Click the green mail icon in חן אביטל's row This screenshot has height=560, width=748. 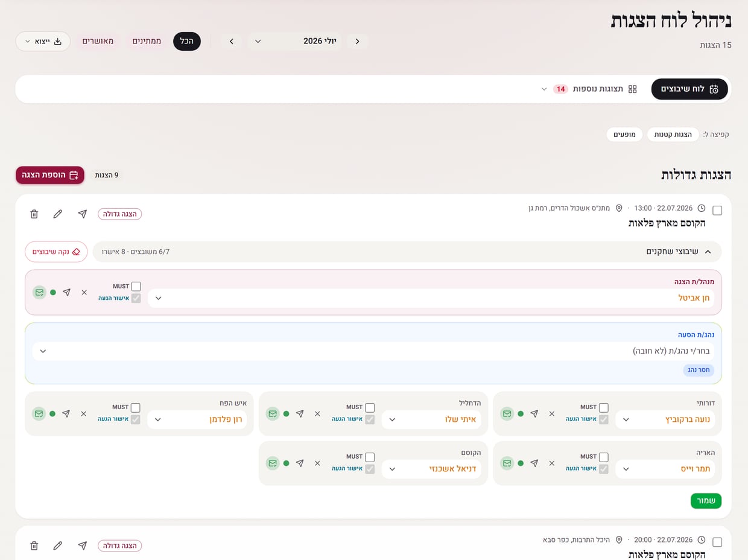pyautogui.click(x=39, y=292)
